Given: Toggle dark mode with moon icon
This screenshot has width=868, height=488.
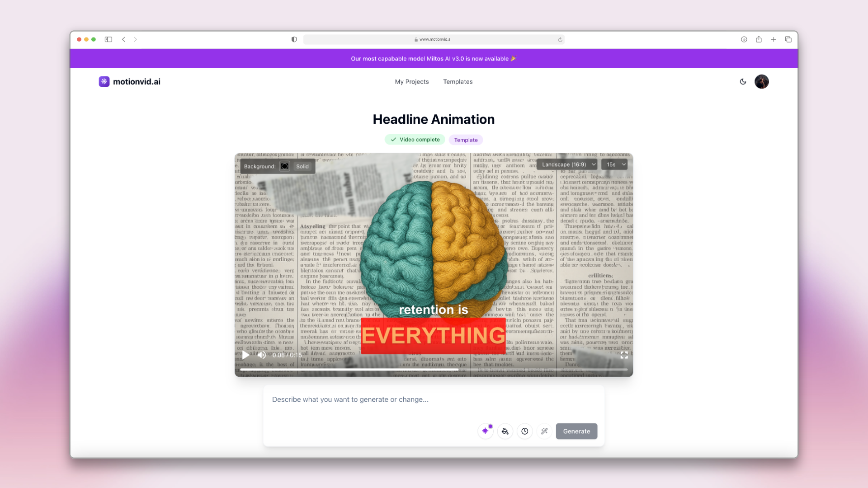Looking at the screenshot, I should (743, 82).
